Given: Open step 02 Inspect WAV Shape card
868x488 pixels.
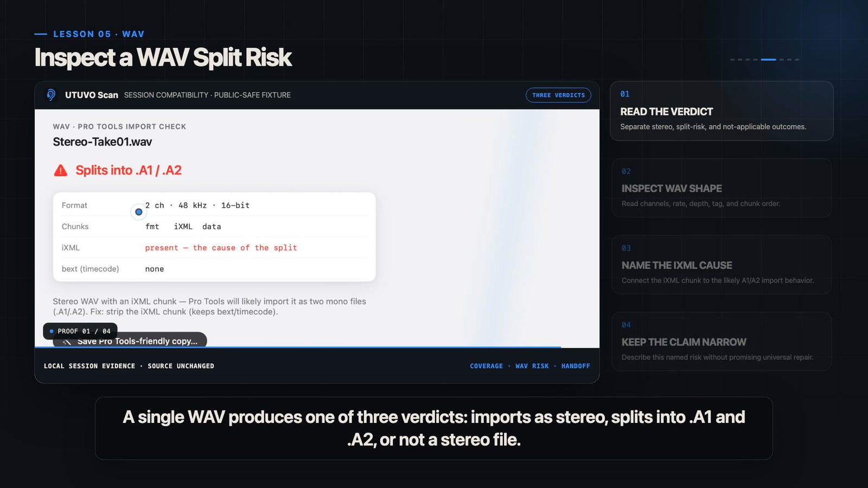Looking at the screenshot, I should coord(722,188).
